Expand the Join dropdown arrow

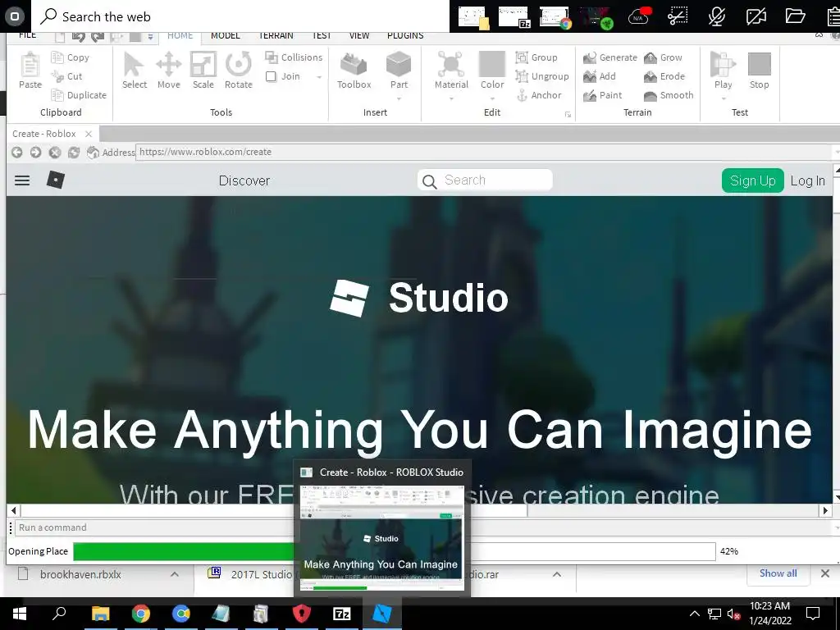(x=319, y=76)
